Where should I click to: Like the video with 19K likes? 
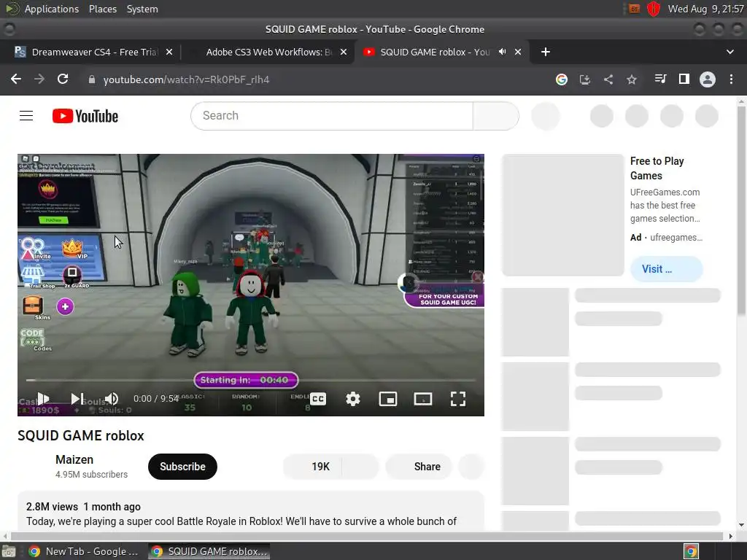(x=312, y=467)
